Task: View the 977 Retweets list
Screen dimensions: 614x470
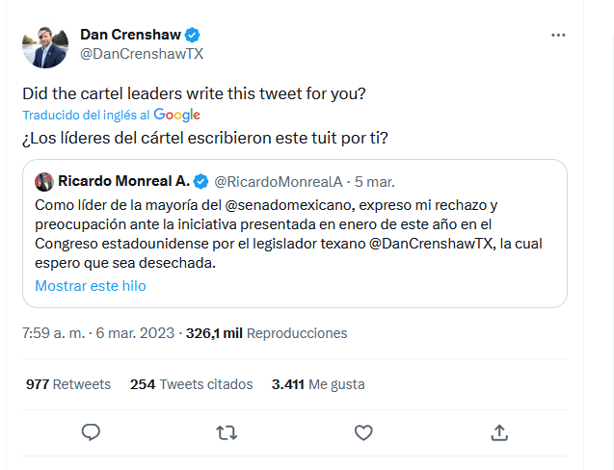Action: (x=68, y=384)
